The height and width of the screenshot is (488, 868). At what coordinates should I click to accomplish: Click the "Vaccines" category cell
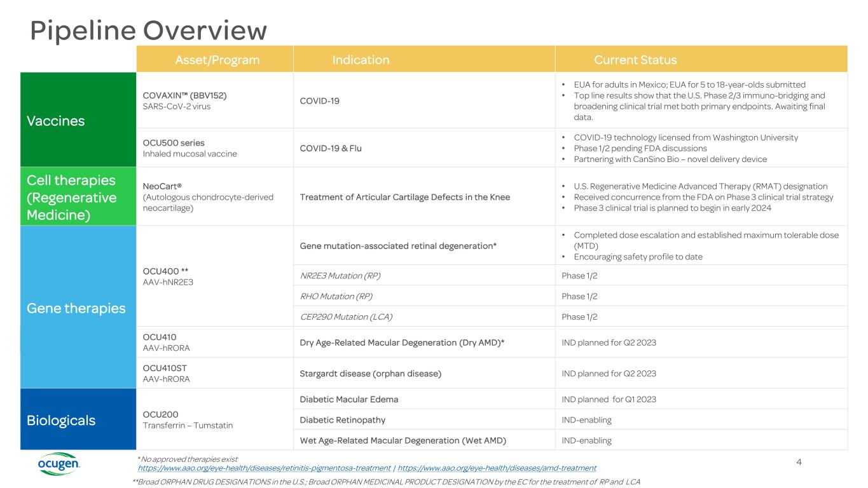click(x=79, y=120)
